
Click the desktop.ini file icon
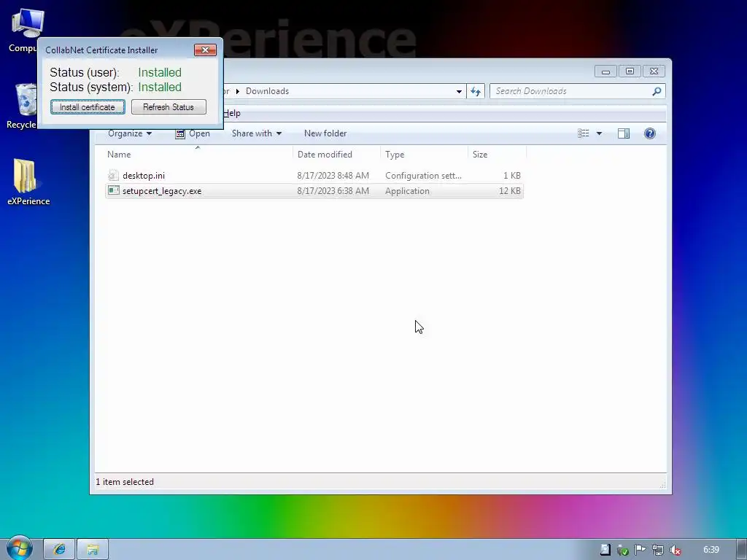pos(113,175)
